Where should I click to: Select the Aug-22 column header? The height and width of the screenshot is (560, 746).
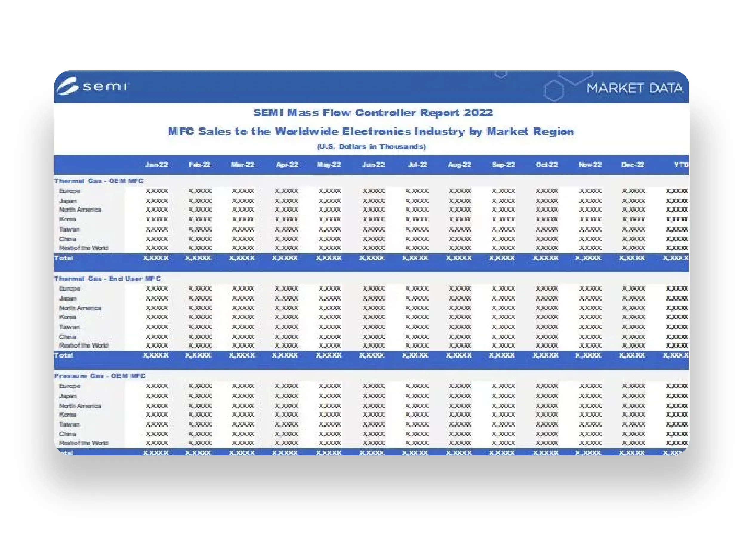(x=459, y=164)
